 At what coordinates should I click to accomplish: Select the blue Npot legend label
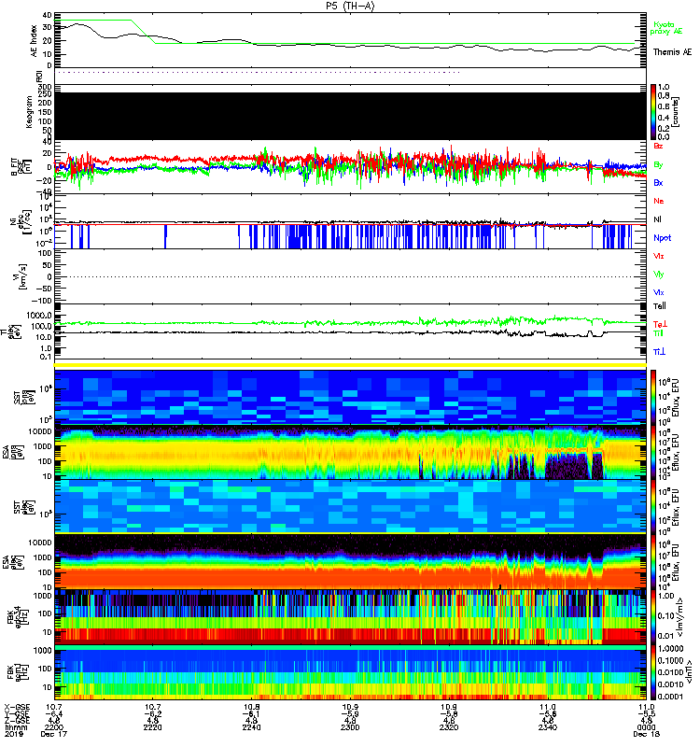[663, 238]
